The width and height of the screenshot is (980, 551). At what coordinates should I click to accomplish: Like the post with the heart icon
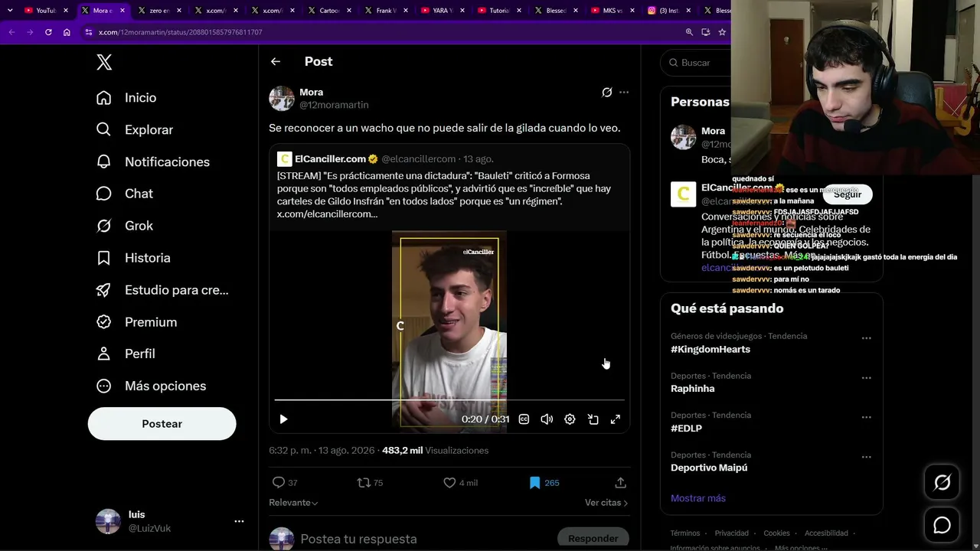(449, 483)
